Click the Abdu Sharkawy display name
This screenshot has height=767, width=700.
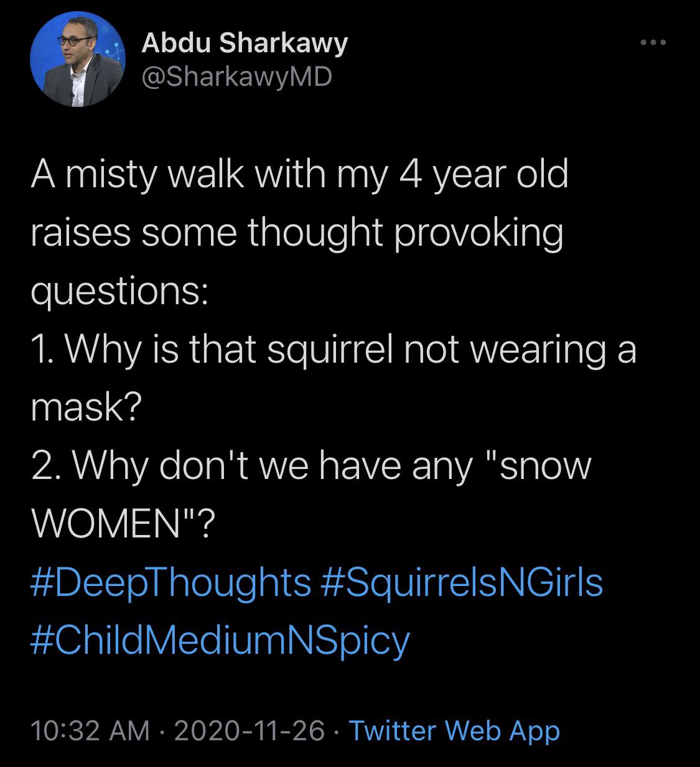[x=244, y=43]
